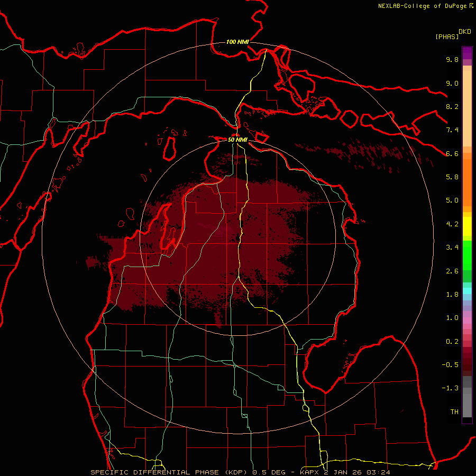Screen dimensions: 476x476
Task: Click the 6.6 scale value
Action: [x=452, y=154]
